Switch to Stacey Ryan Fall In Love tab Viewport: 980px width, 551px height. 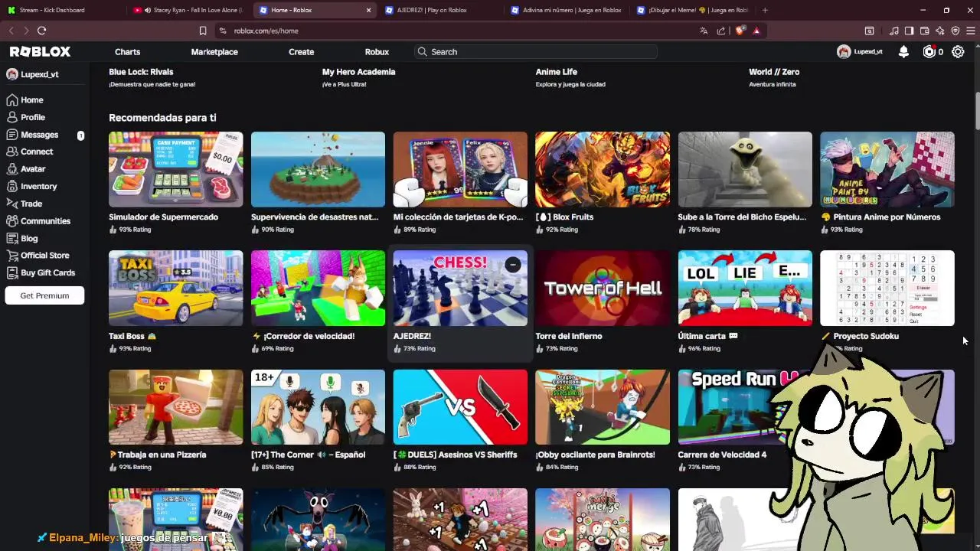(x=188, y=10)
